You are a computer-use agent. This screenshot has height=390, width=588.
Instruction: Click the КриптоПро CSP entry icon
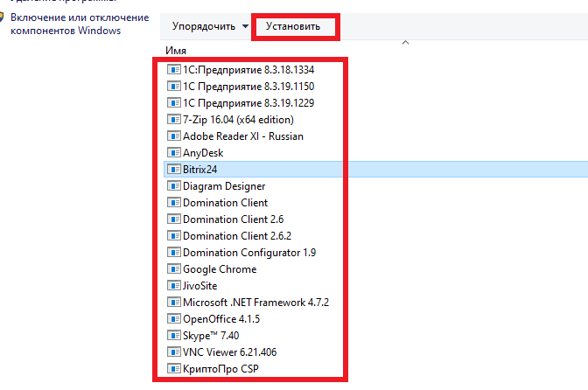pyautogui.click(x=174, y=369)
